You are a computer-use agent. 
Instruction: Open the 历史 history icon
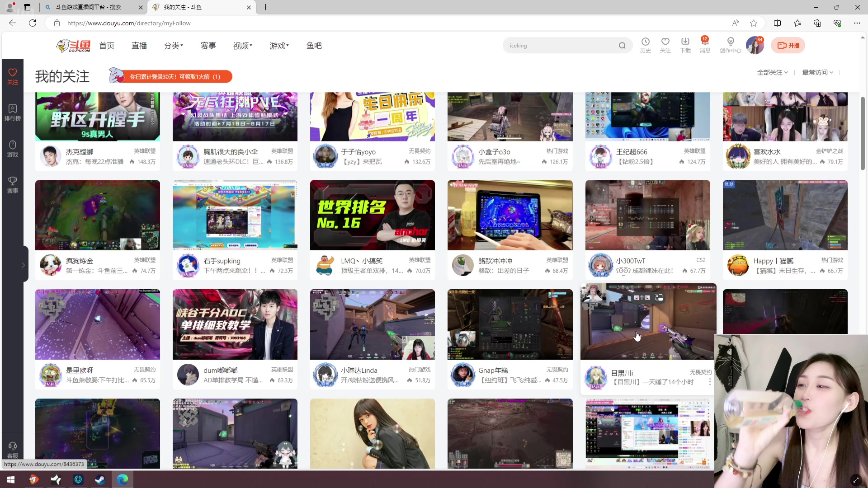click(645, 45)
